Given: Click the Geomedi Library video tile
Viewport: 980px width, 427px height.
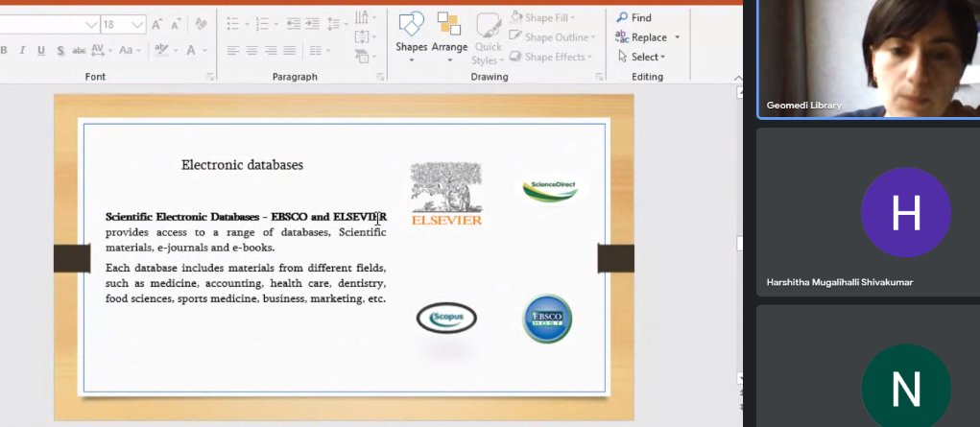Looking at the screenshot, I should coord(868,59).
